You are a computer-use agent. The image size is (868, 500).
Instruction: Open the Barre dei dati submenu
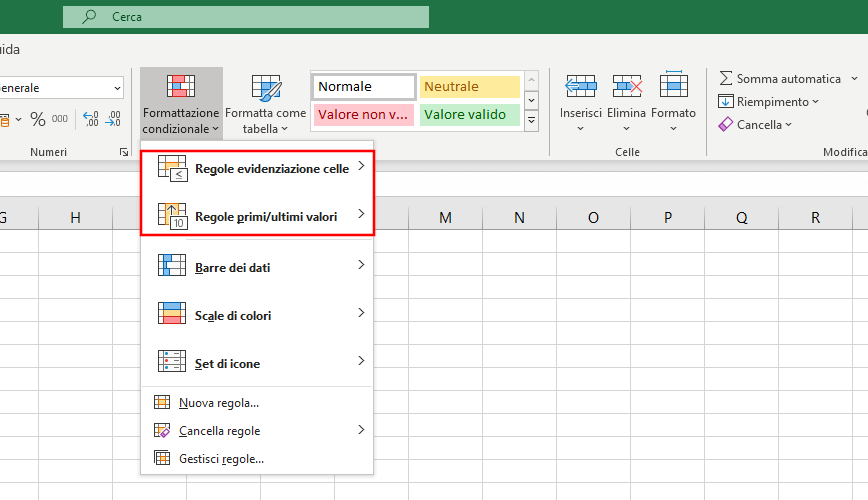coord(257,267)
